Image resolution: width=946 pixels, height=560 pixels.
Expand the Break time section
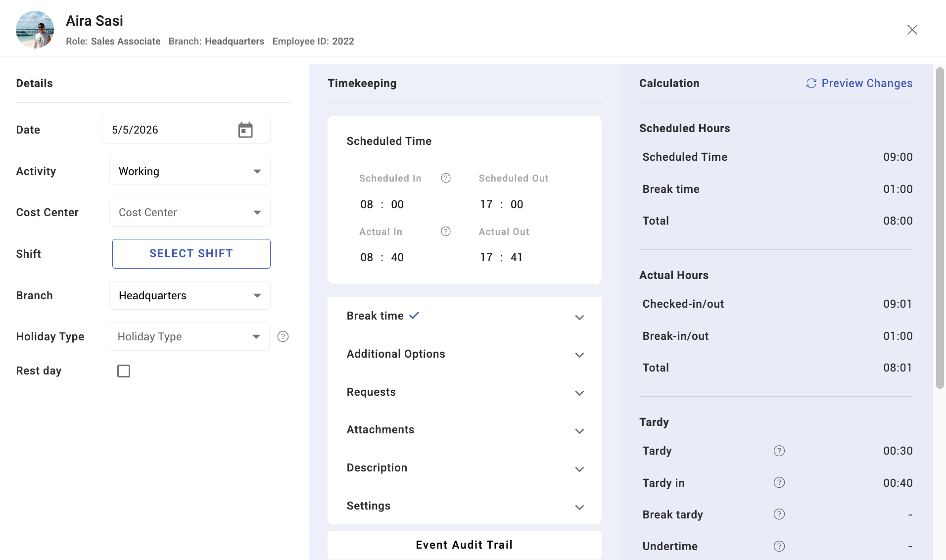(x=465, y=316)
